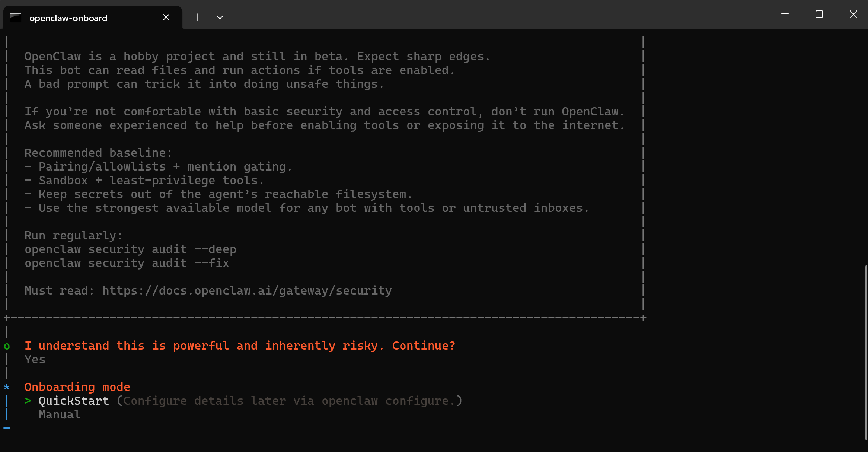Click the vertical scrollbar thumb
The image size is (868, 452).
(866, 352)
